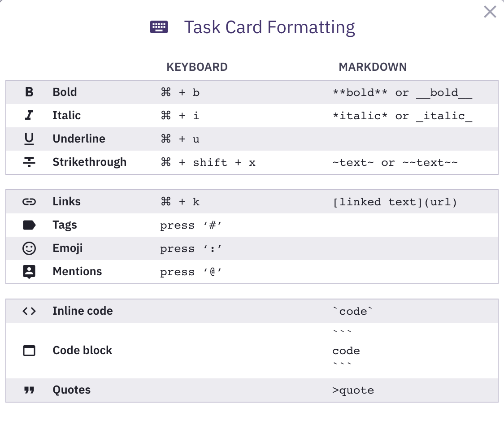Screen dimensions: 504x425
Task: Click the '⌘ + i' shortcut text
Action: click(180, 116)
